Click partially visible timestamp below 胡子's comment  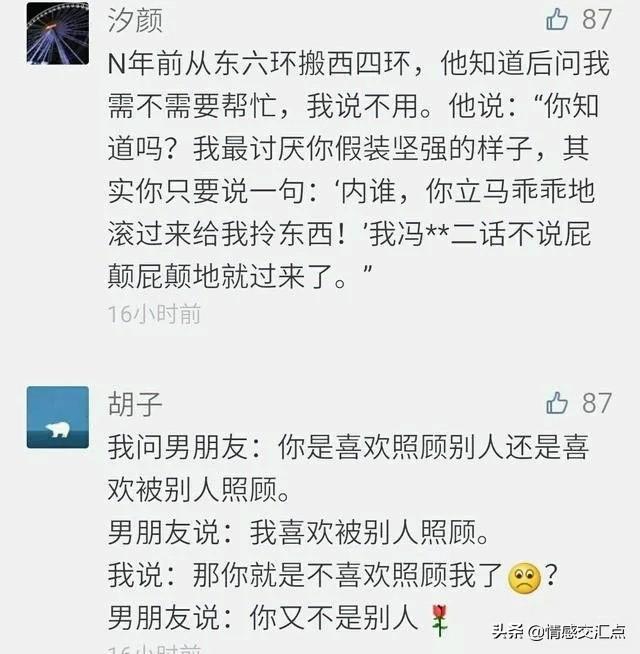coord(154,649)
